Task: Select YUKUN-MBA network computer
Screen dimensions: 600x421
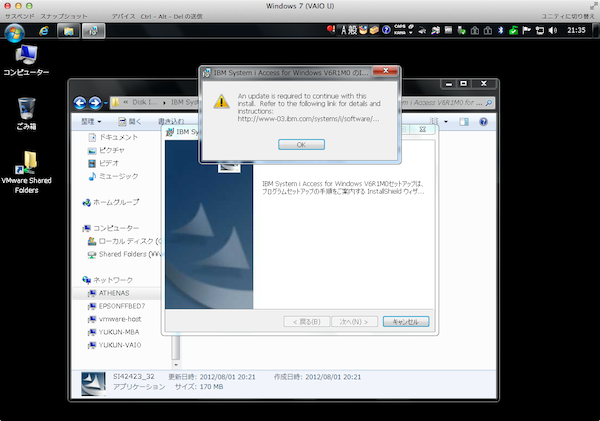Action: pyautogui.click(x=113, y=332)
